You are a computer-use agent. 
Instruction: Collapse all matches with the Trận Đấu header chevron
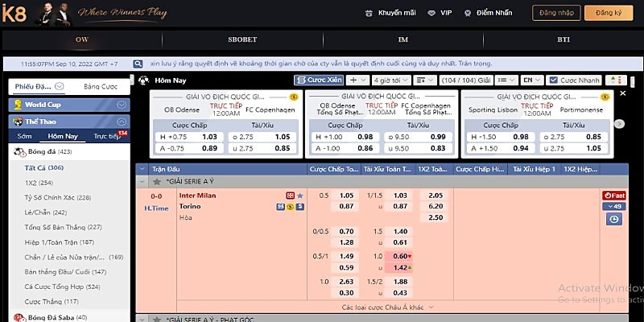[142, 169]
